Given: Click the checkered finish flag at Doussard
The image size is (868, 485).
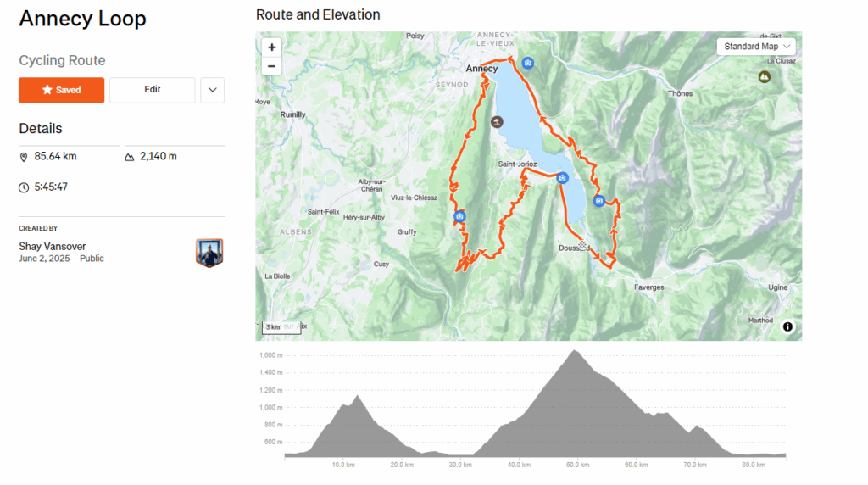Looking at the screenshot, I should [x=583, y=246].
